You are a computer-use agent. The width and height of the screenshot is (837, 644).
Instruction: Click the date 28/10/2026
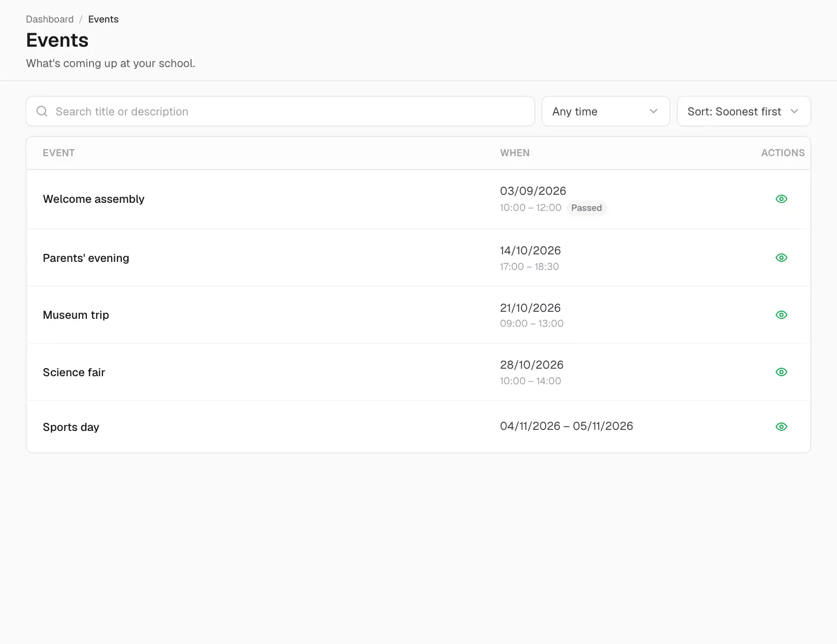tap(532, 365)
